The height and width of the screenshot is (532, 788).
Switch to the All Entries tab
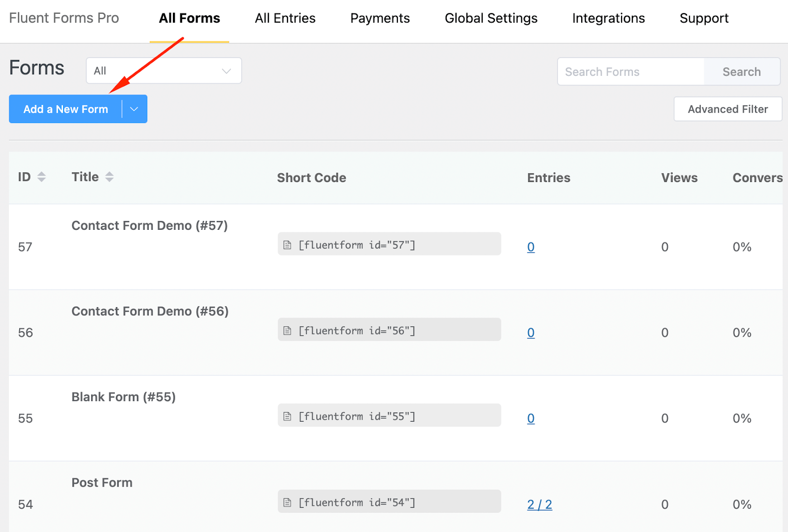(285, 19)
